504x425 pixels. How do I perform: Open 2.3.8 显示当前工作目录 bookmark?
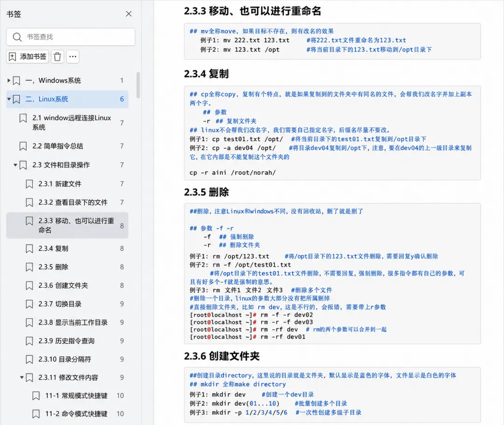point(67,323)
